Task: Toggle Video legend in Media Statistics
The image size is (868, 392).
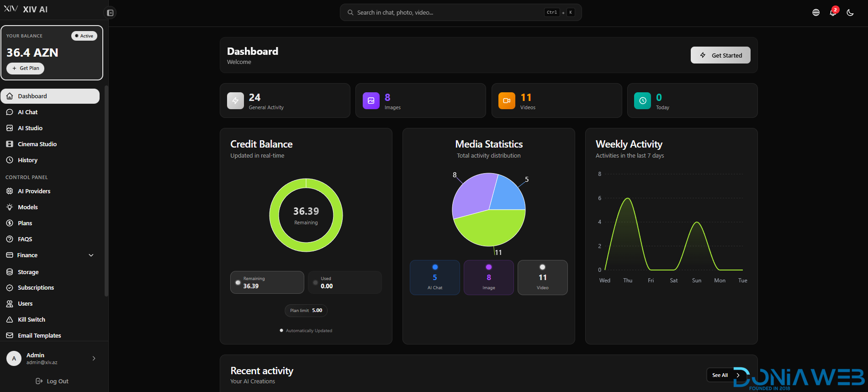Action: pyautogui.click(x=543, y=277)
